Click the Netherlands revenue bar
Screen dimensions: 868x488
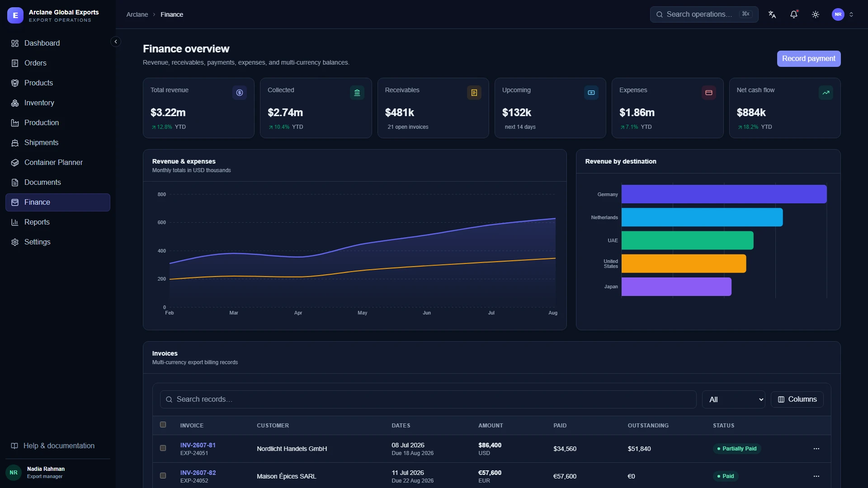click(x=702, y=217)
